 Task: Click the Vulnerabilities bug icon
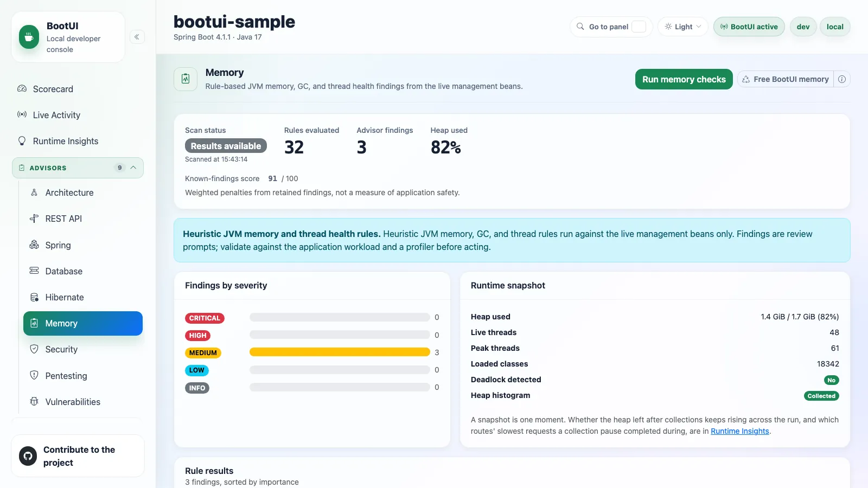coord(34,402)
